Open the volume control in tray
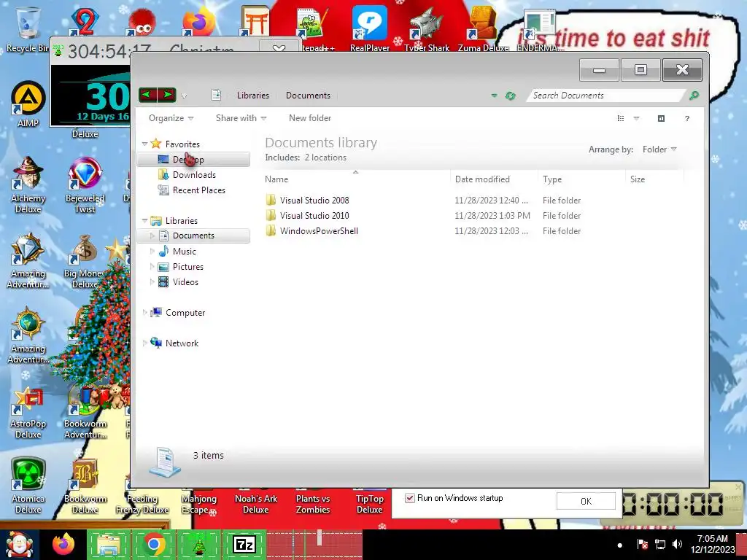 [677, 544]
